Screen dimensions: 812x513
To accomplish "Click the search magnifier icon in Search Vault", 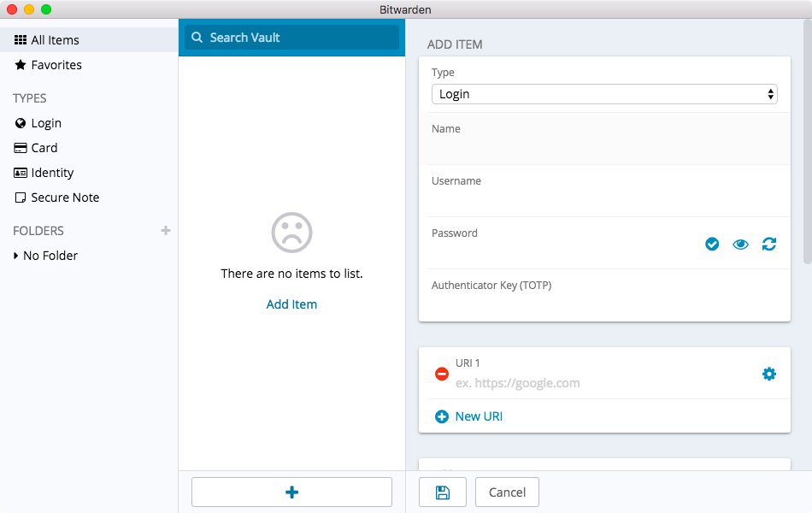I will (x=197, y=38).
